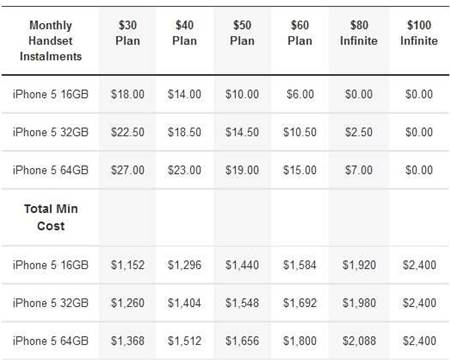Select iPhone 5 64GB label in total cost section
Screen dimensions: 450x362
click(x=50, y=341)
